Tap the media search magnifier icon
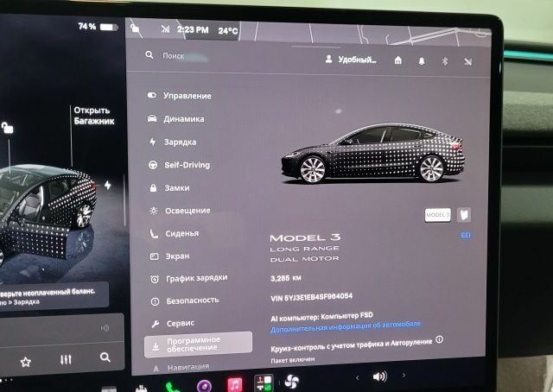This screenshot has width=553, height=392. tap(105, 357)
